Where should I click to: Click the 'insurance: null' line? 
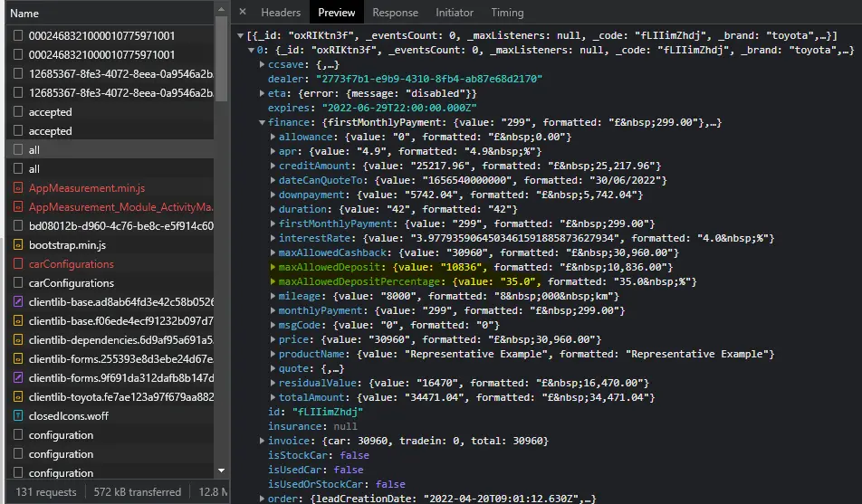(312, 426)
